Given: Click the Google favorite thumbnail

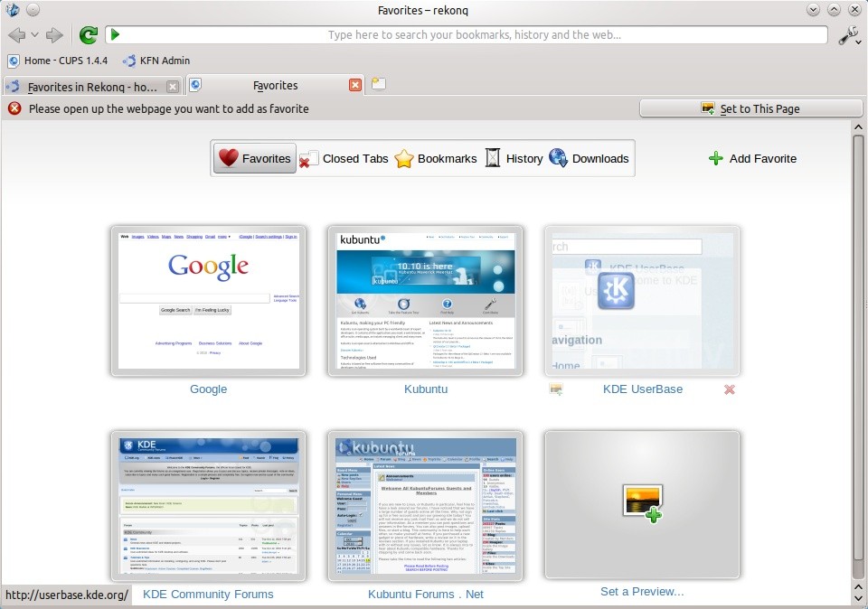Looking at the screenshot, I should pyautogui.click(x=208, y=301).
